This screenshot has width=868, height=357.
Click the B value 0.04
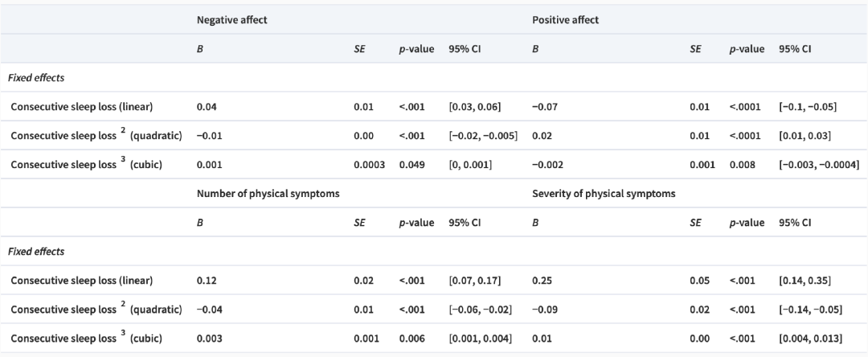pos(206,106)
